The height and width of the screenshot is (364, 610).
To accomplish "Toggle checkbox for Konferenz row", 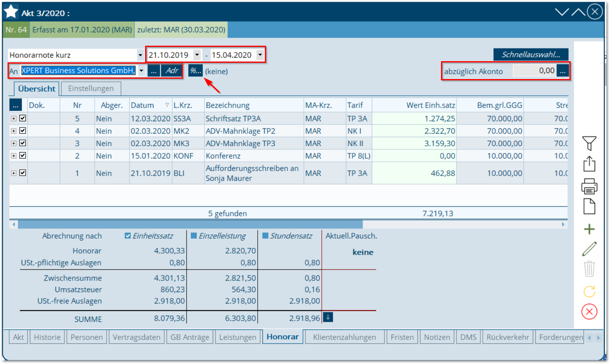I will (x=23, y=155).
